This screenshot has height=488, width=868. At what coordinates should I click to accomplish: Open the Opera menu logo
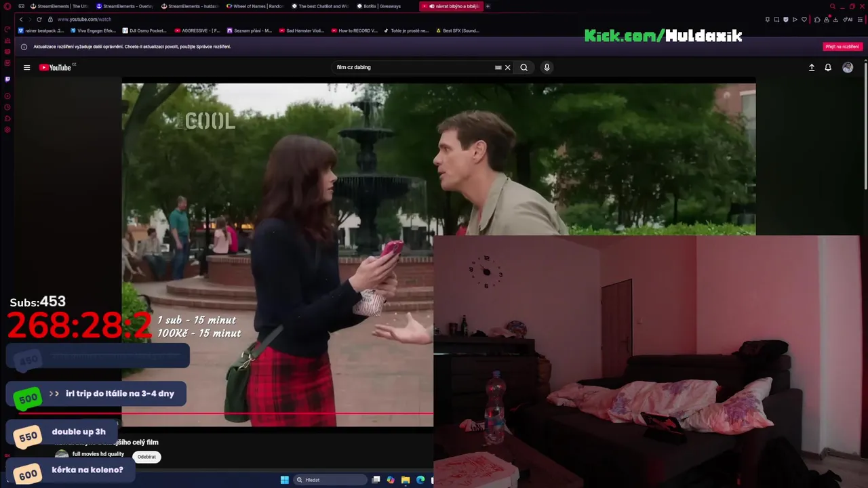pyautogui.click(x=7, y=6)
